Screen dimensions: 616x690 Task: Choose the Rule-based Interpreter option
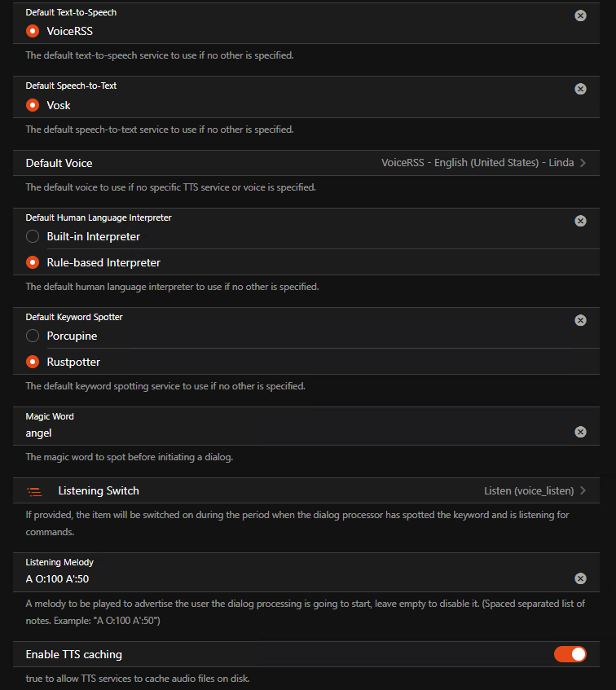[x=33, y=262]
